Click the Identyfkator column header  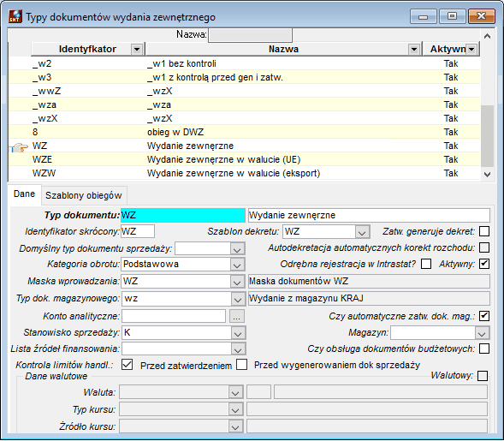tap(87, 49)
